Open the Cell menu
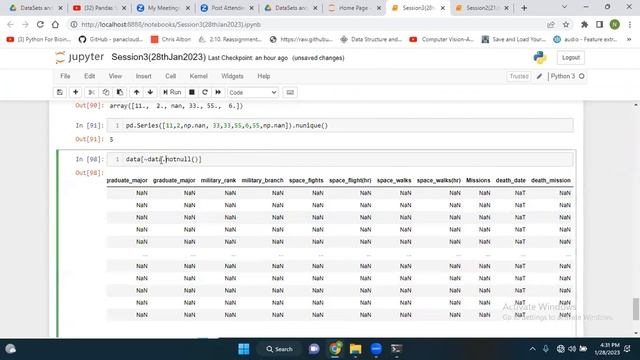640x360 pixels. (170, 76)
